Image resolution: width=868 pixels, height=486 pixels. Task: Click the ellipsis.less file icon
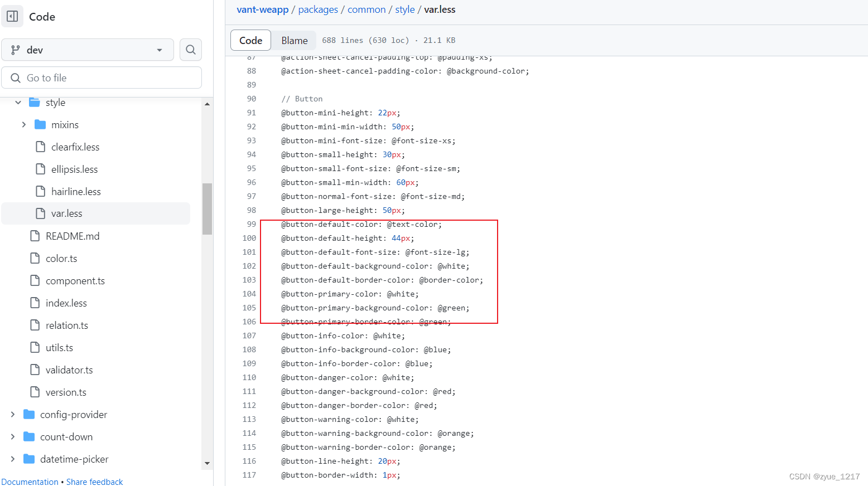click(40, 169)
